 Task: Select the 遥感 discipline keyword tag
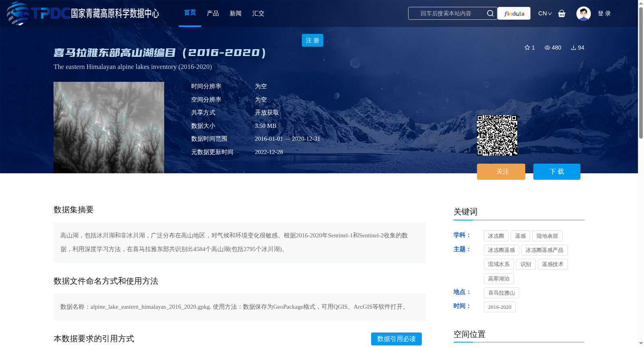(520, 236)
